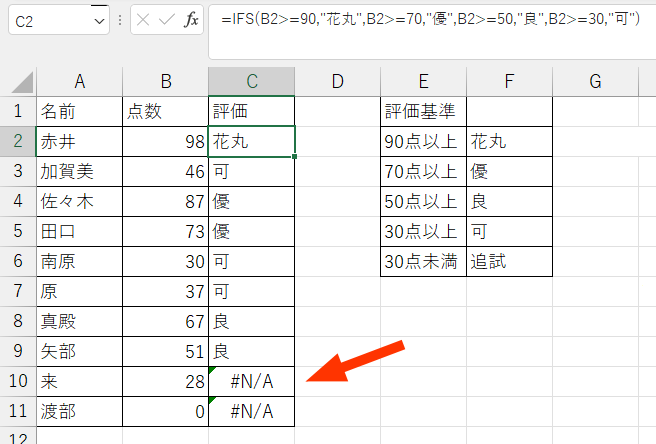Cancel the formula entry with X icon

[143, 19]
